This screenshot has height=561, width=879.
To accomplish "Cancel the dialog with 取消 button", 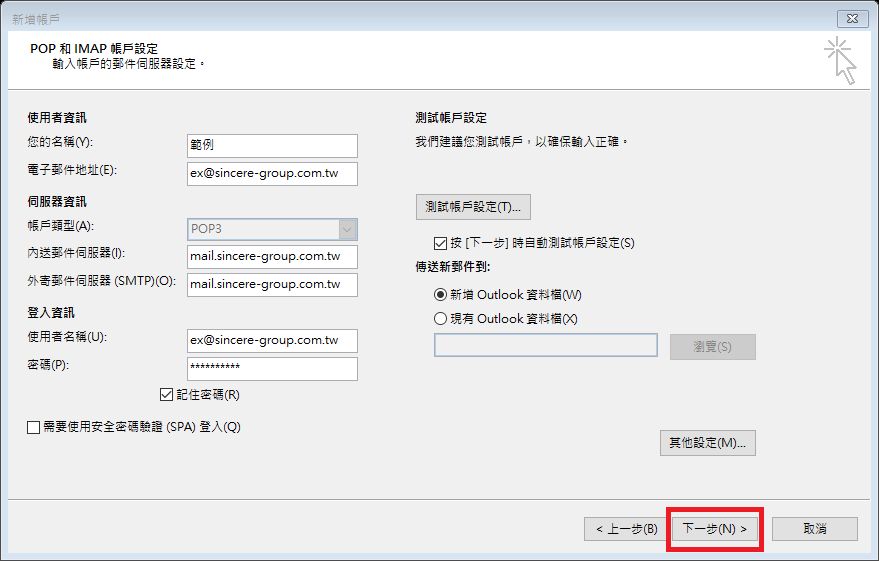I will [815, 529].
